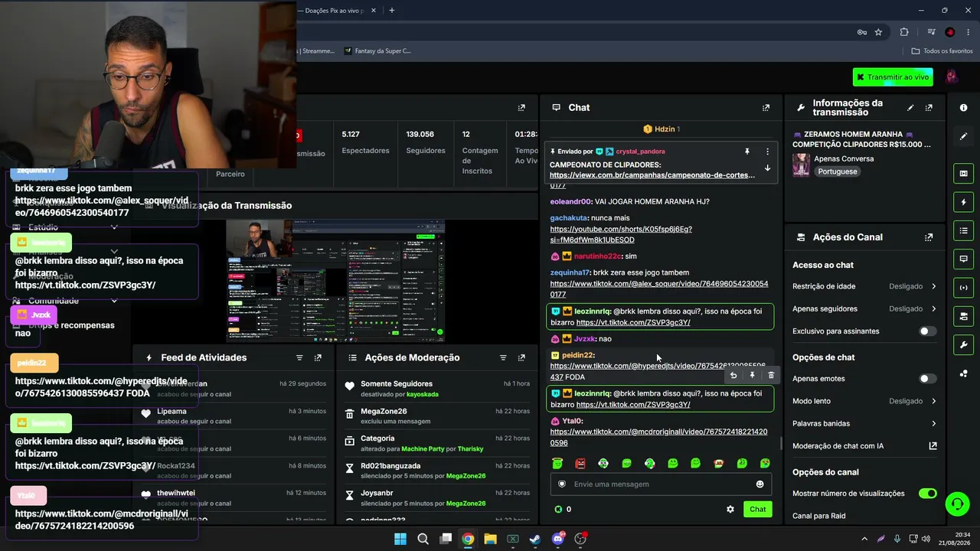The height and width of the screenshot is (551, 980).
Task: Click Transmitir ao vivo button
Action: pos(893,77)
